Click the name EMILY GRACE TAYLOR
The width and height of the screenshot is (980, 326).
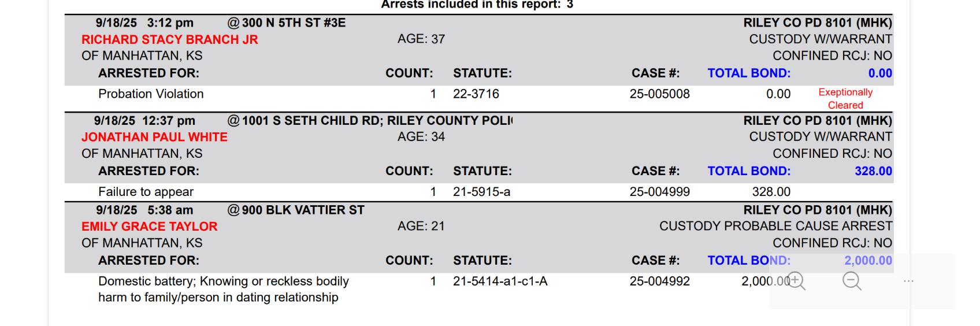click(149, 227)
